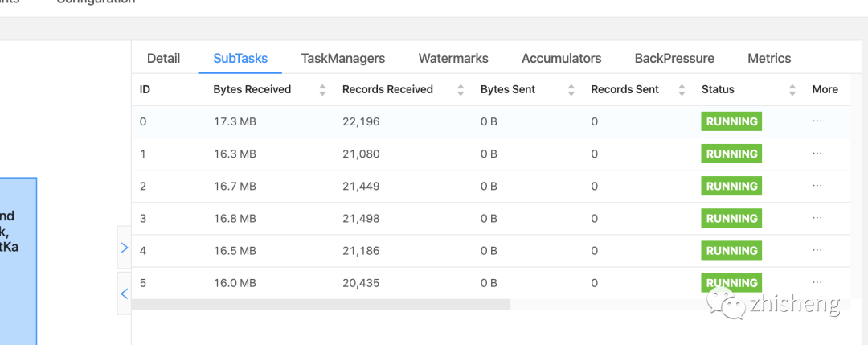Sort by Records Sent column
Image resolution: width=868 pixels, height=345 pixels.
pos(682,90)
